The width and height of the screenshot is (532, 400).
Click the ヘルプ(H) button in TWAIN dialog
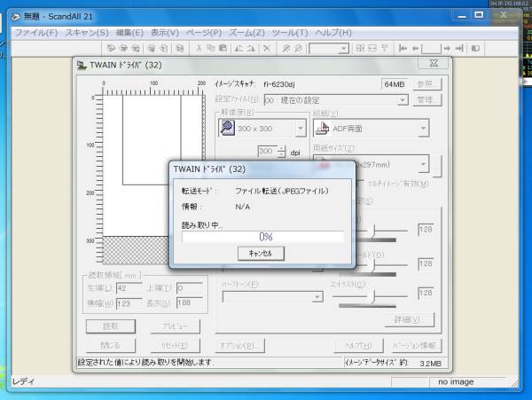[x=358, y=345]
